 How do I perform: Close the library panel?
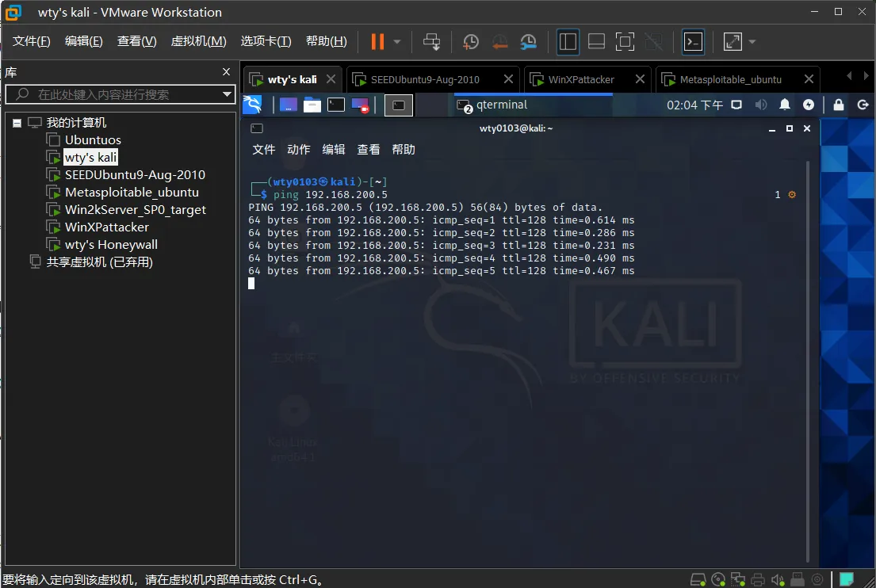(x=226, y=71)
